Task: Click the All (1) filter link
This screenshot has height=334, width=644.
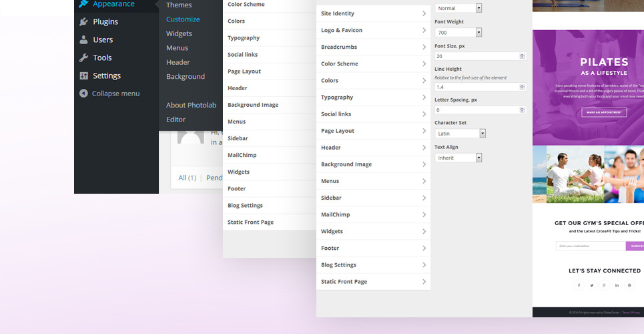Action: pos(188,178)
